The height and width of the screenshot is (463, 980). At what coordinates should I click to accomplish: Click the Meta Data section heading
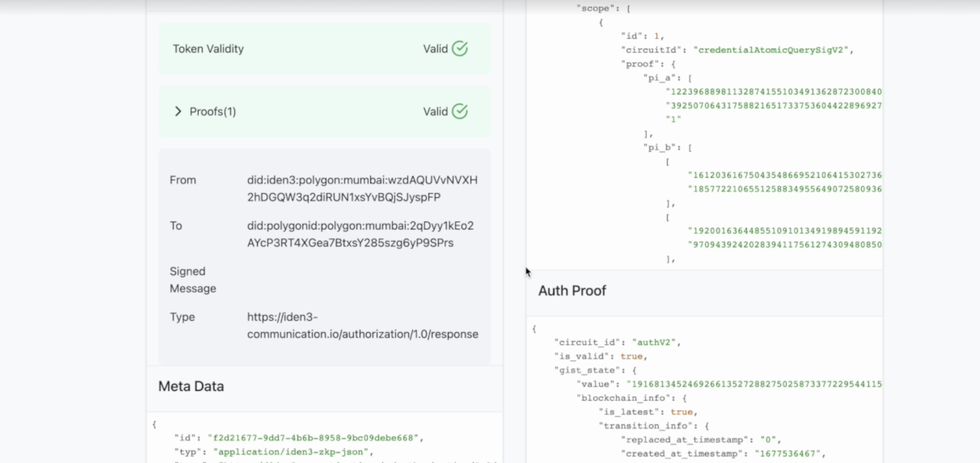[191, 386]
